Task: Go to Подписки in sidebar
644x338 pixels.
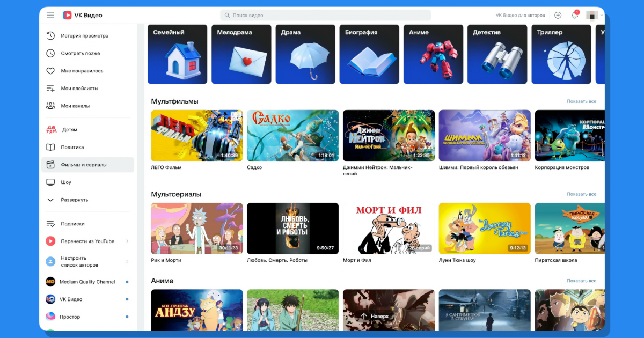Action: (x=72, y=224)
